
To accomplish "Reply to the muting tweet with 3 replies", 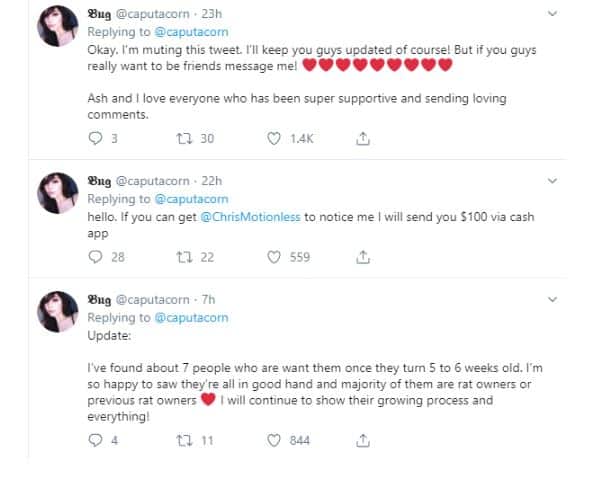I will pos(96,139).
